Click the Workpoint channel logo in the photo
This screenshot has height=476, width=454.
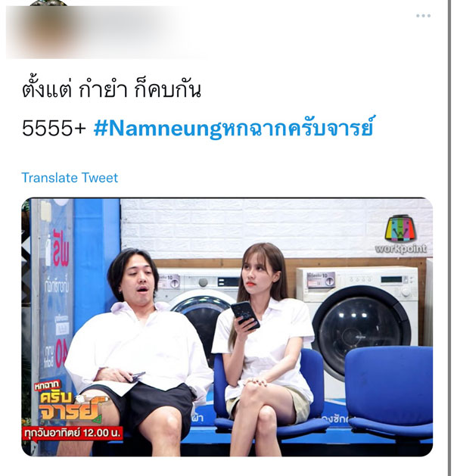click(x=400, y=234)
